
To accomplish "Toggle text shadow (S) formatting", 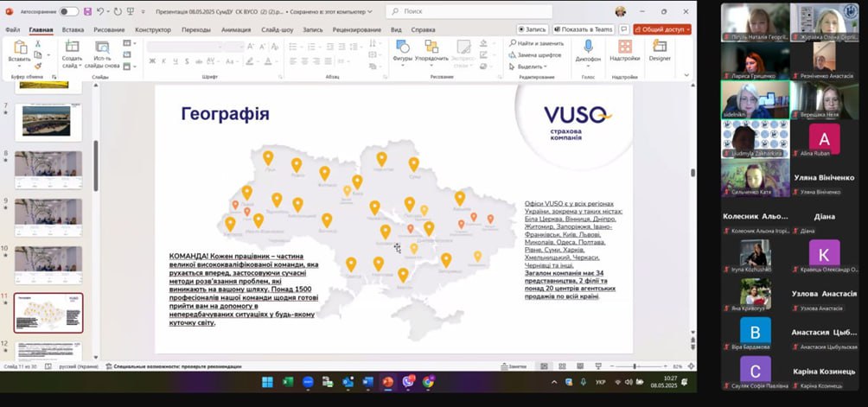I will tap(187, 61).
